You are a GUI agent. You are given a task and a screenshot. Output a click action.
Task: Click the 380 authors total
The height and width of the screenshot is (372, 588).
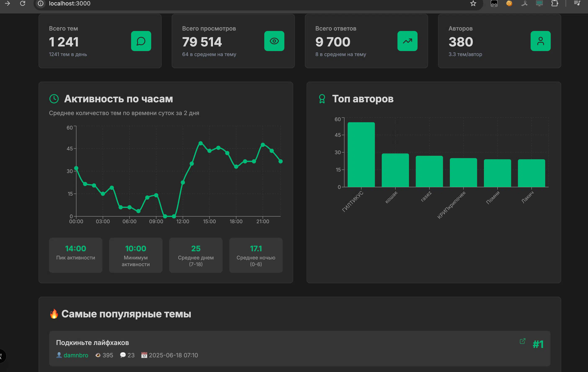click(x=461, y=42)
